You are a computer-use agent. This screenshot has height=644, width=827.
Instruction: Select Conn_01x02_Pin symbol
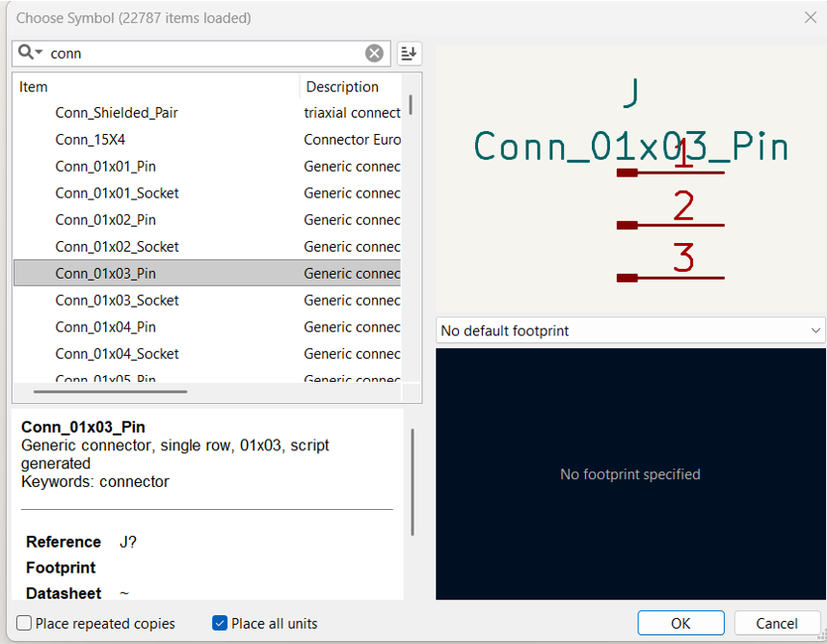pos(206,220)
